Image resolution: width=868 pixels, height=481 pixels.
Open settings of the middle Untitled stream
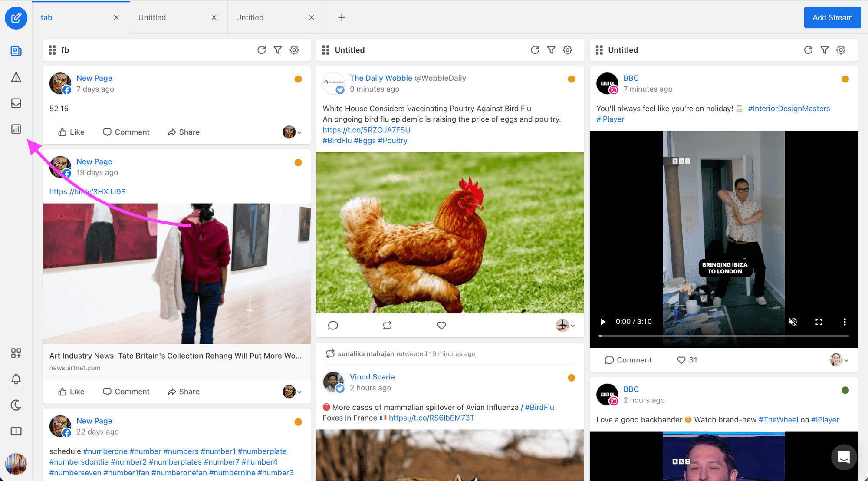(x=568, y=50)
